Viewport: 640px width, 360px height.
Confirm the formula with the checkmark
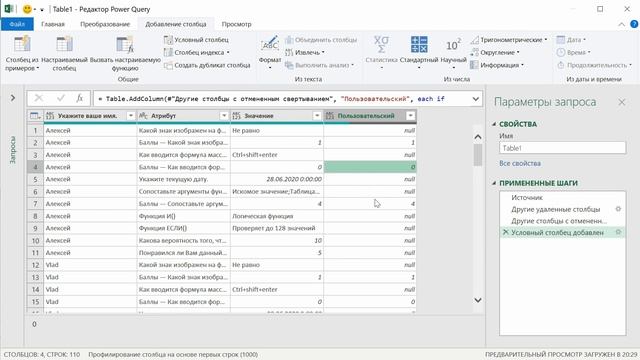(61, 98)
